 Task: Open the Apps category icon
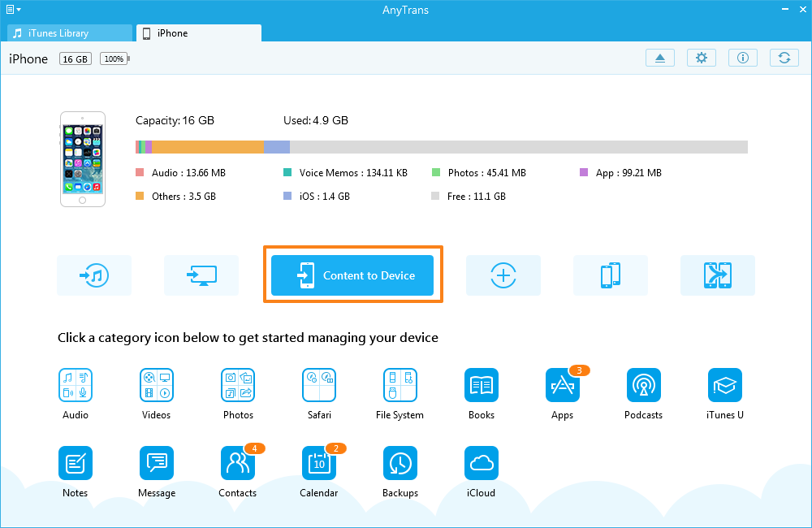[x=562, y=385]
